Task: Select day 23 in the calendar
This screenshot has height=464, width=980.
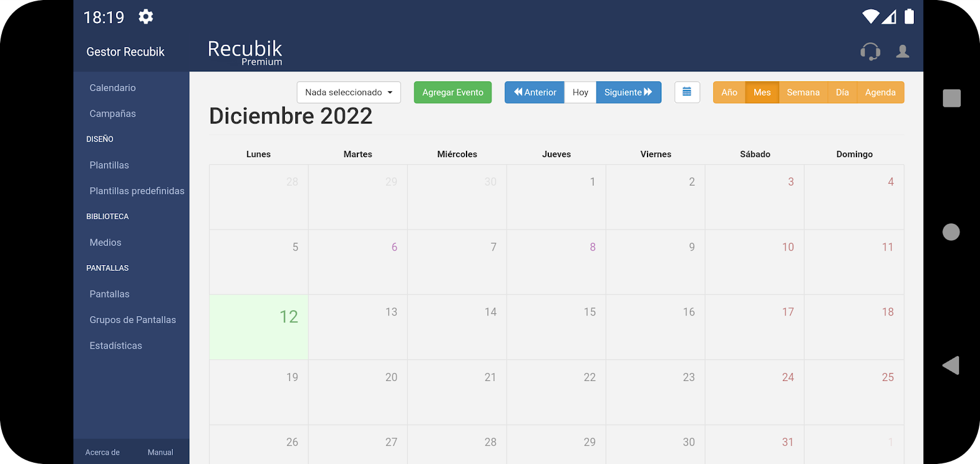Action: 656,392
